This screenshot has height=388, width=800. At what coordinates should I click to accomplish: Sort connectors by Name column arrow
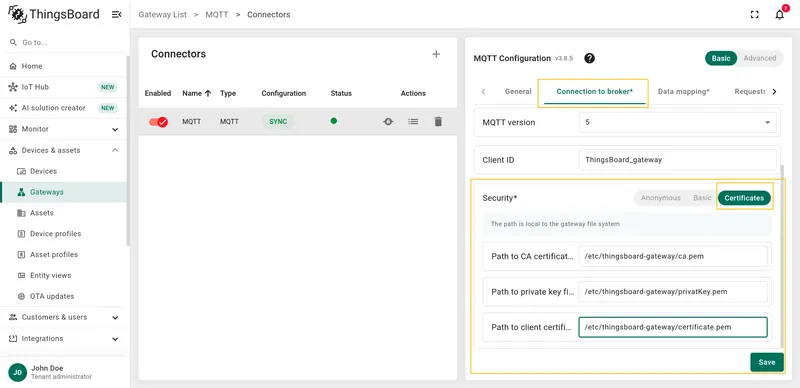click(x=208, y=93)
